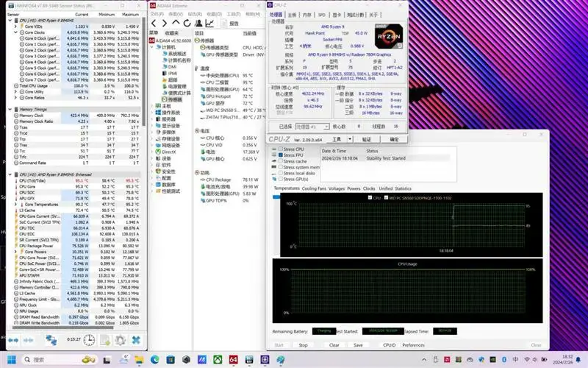Enable Stress CPU checkbox

pyautogui.click(x=281, y=149)
